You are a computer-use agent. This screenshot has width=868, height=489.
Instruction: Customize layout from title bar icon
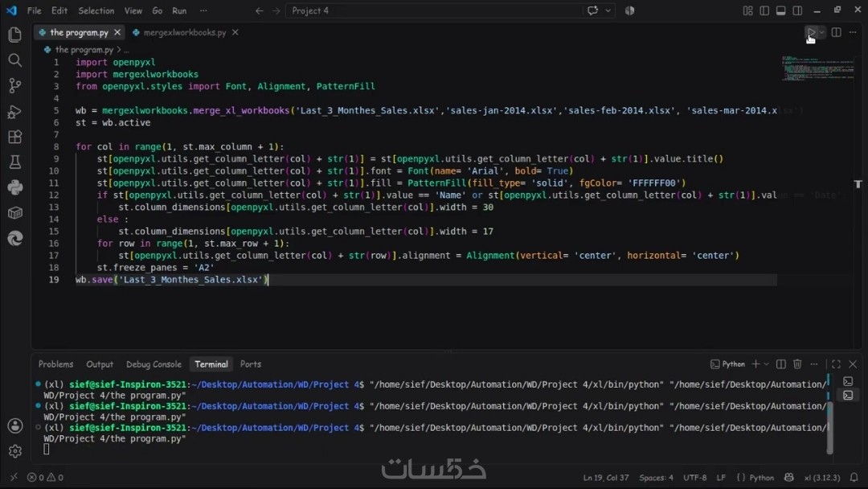coord(748,10)
